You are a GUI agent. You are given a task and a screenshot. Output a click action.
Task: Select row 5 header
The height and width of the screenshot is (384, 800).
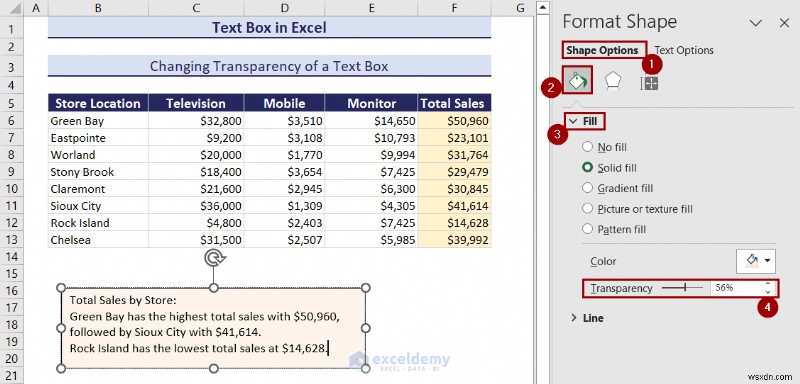pyautogui.click(x=12, y=104)
